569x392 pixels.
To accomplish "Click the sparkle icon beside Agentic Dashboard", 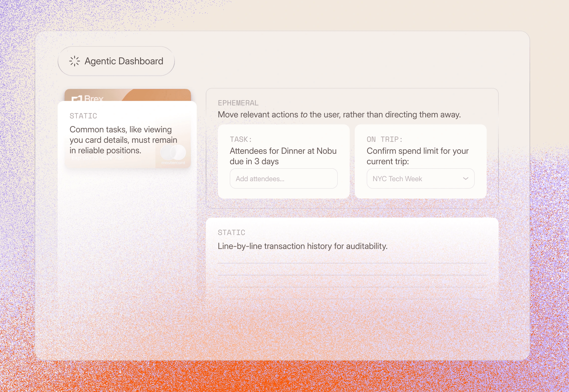I will (x=74, y=61).
